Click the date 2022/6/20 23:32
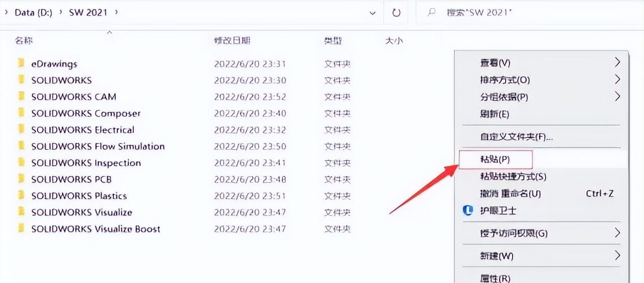This screenshot has width=644, height=283. coord(250,130)
